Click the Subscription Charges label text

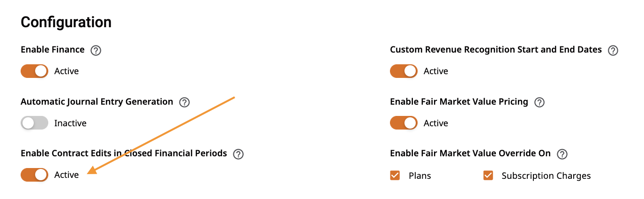click(x=546, y=176)
